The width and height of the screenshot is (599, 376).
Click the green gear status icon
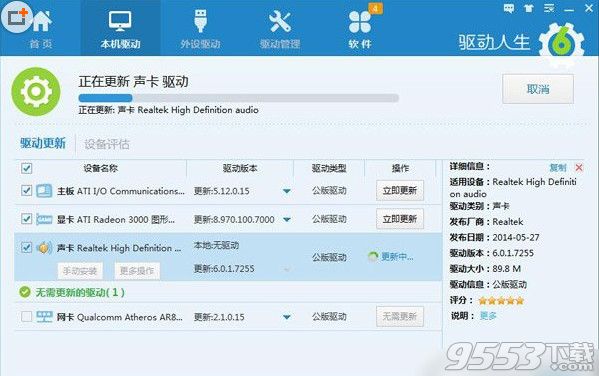coord(36,92)
